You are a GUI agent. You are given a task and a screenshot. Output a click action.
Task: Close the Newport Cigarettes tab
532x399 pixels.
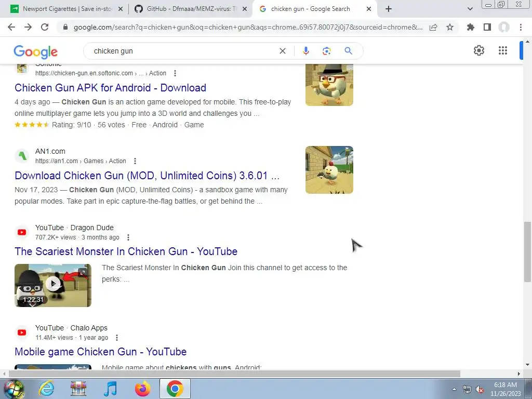tap(120, 9)
